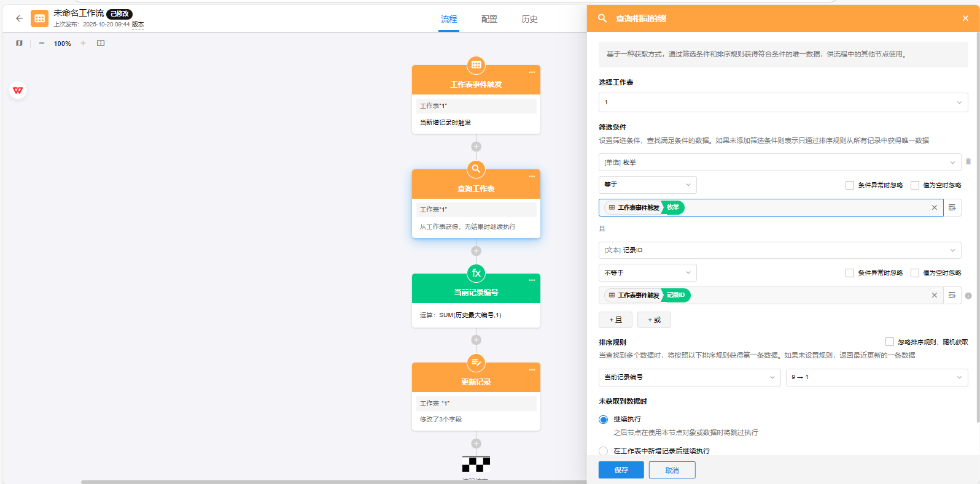Click the zoom out minus icon
This screenshot has width=980, height=484.
(42, 44)
